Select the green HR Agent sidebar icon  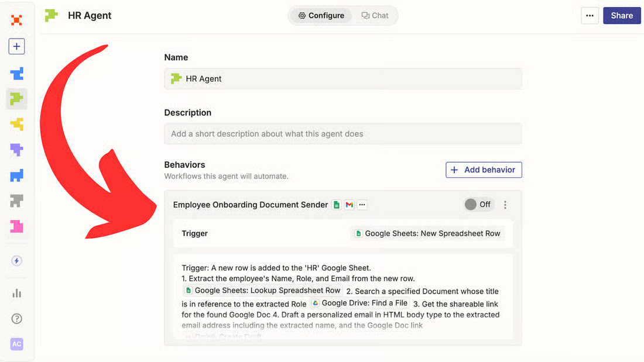pyautogui.click(x=16, y=99)
